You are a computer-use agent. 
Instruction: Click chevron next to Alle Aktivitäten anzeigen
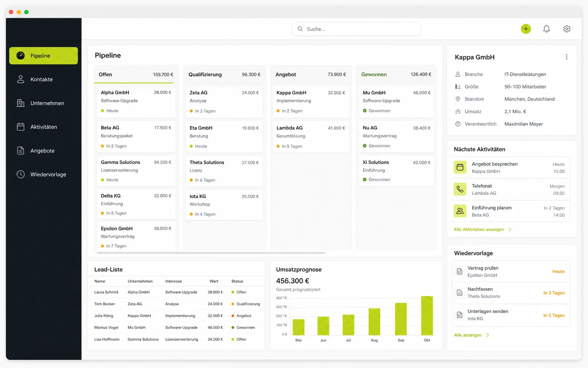(x=510, y=230)
